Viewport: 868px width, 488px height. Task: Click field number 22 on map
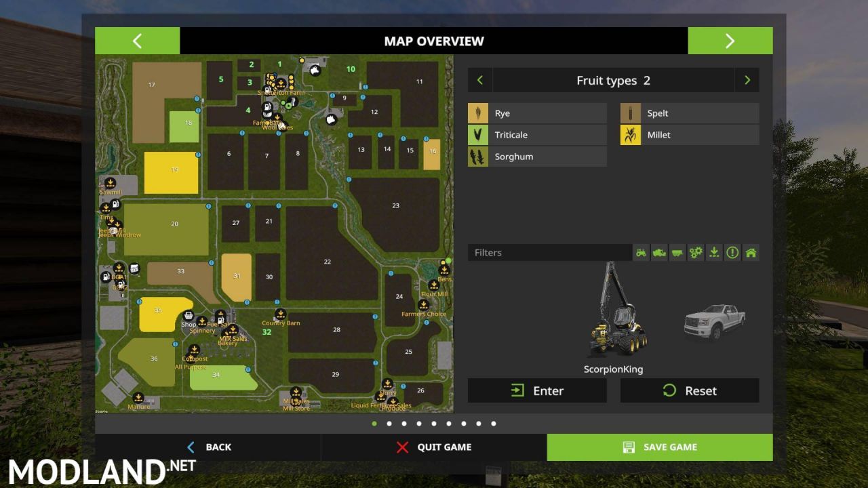[x=328, y=262]
